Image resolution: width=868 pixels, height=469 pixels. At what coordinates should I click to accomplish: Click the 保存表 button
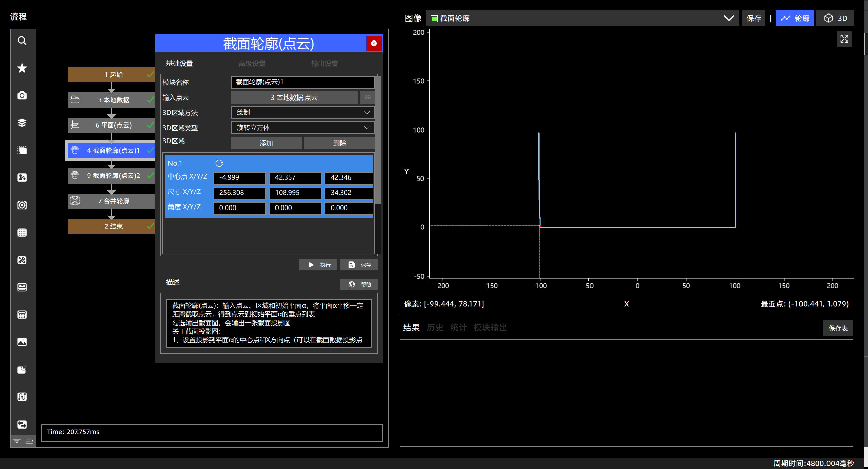pos(838,328)
